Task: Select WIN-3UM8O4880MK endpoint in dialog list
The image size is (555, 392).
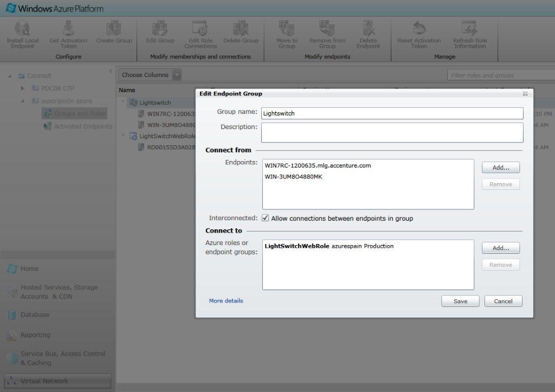Action: tap(293, 177)
